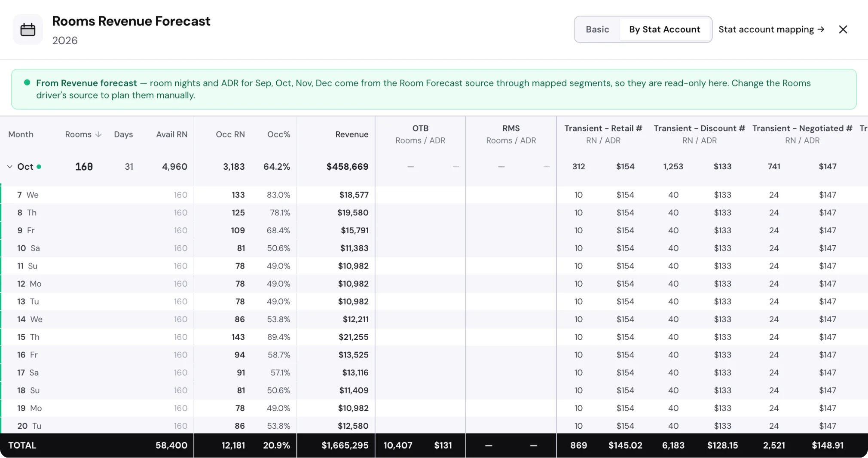Screen dimensions: 868x458
Task: Click the Transient - Retail # column header
Action: click(x=603, y=128)
